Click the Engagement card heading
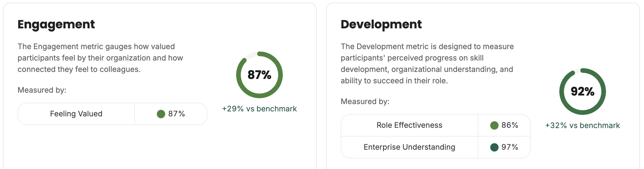This screenshot has width=644, height=169. pyautogui.click(x=56, y=25)
